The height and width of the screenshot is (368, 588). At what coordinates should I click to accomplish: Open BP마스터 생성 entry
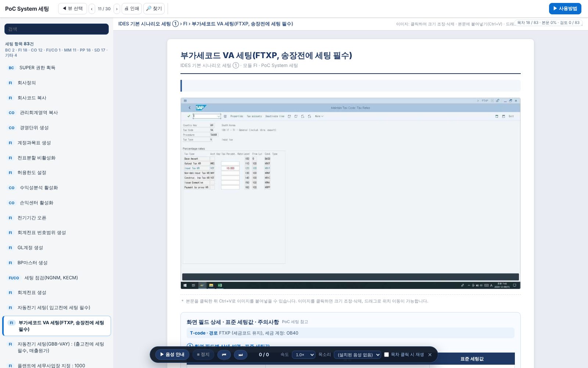point(57,263)
